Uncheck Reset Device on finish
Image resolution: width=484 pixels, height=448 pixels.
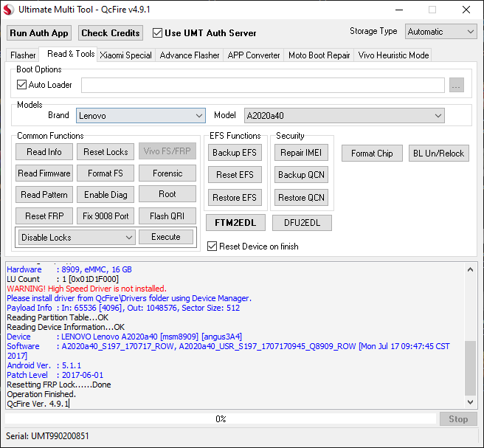pos(212,246)
